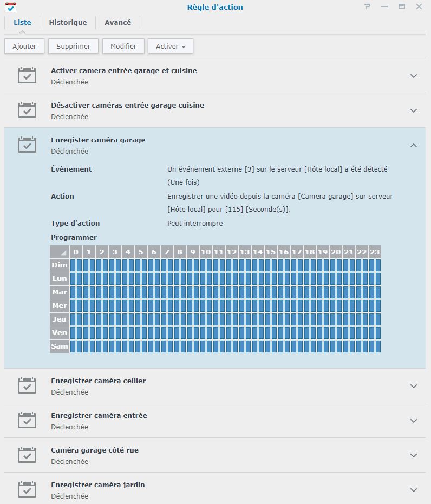The width and height of the screenshot is (431, 504).
Task: Open the help question mark icon
Action: pos(368,7)
